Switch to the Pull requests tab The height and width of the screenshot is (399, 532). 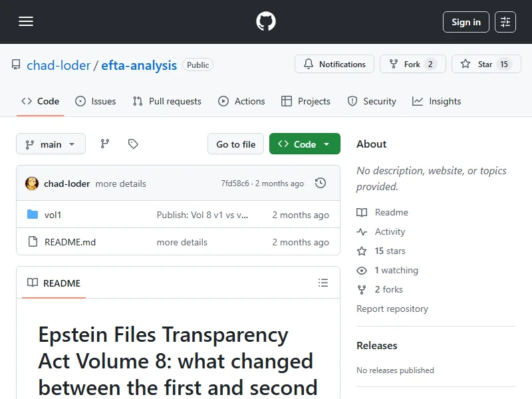pos(167,101)
